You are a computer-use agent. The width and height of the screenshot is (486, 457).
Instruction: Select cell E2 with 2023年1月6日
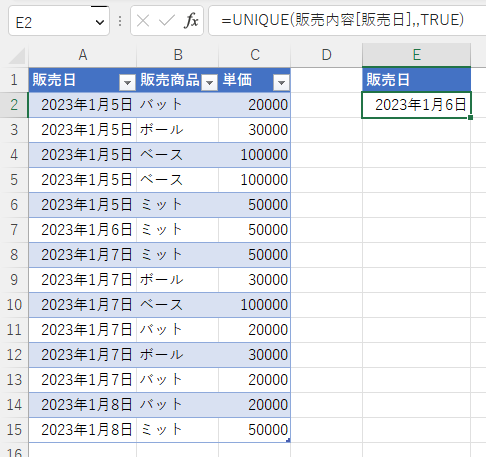pyautogui.click(x=416, y=105)
